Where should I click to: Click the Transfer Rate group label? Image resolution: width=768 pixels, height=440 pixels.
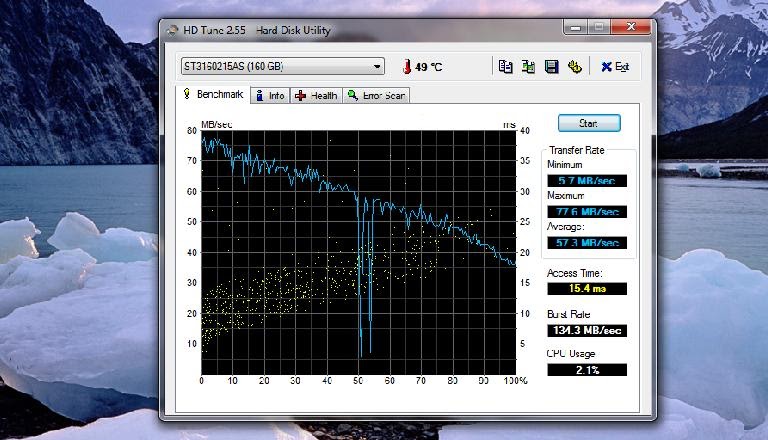pyautogui.click(x=576, y=150)
